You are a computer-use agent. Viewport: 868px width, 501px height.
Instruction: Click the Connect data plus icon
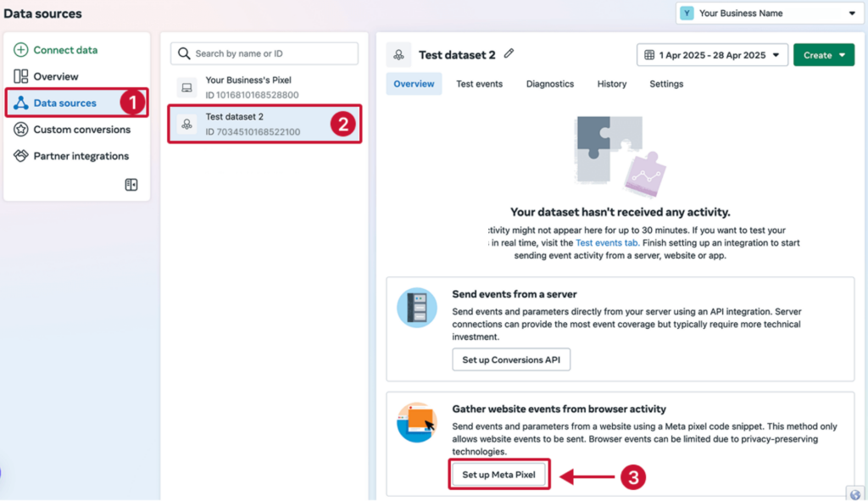click(20, 50)
